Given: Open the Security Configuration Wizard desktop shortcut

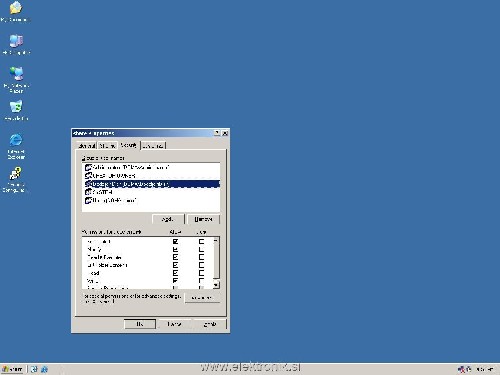Looking at the screenshot, I should click(15, 180).
